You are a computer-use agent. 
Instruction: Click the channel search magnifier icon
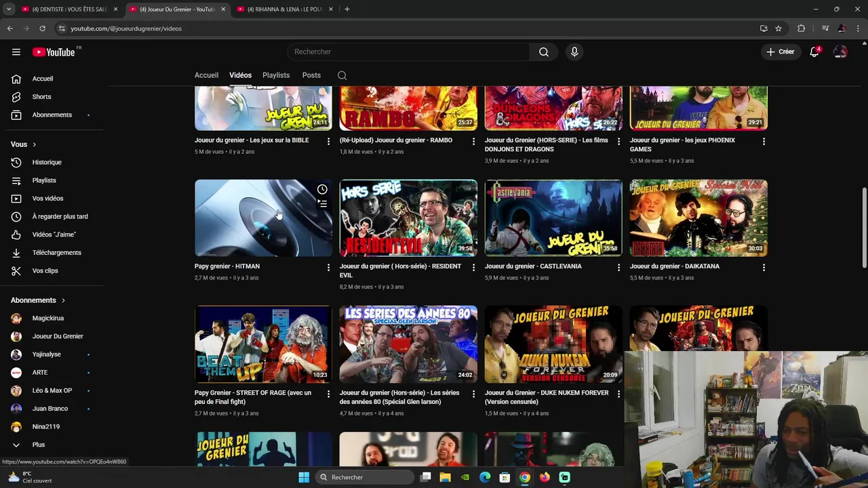pyautogui.click(x=342, y=75)
